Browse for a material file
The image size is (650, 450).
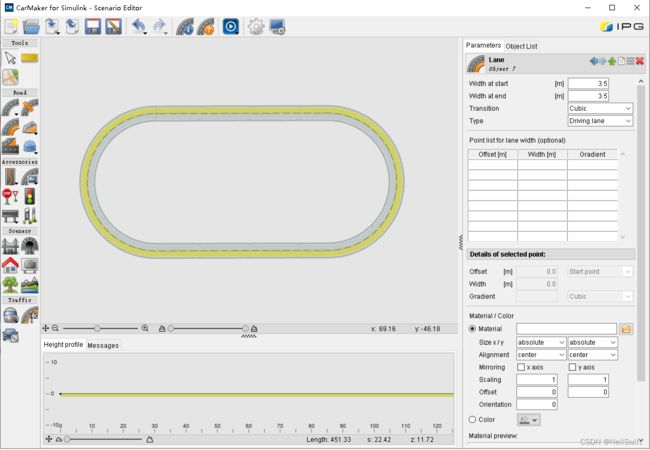pyautogui.click(x=626, y=329)
